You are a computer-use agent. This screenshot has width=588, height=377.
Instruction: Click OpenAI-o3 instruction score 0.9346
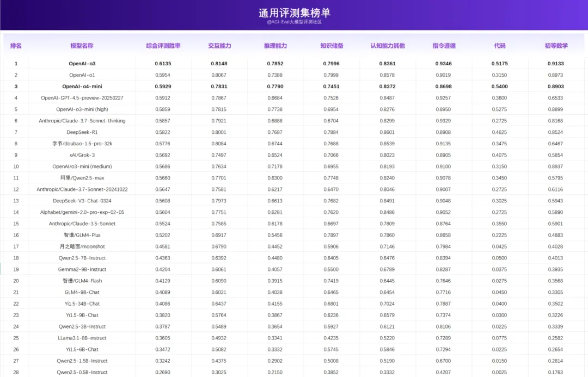pos(443,64)
